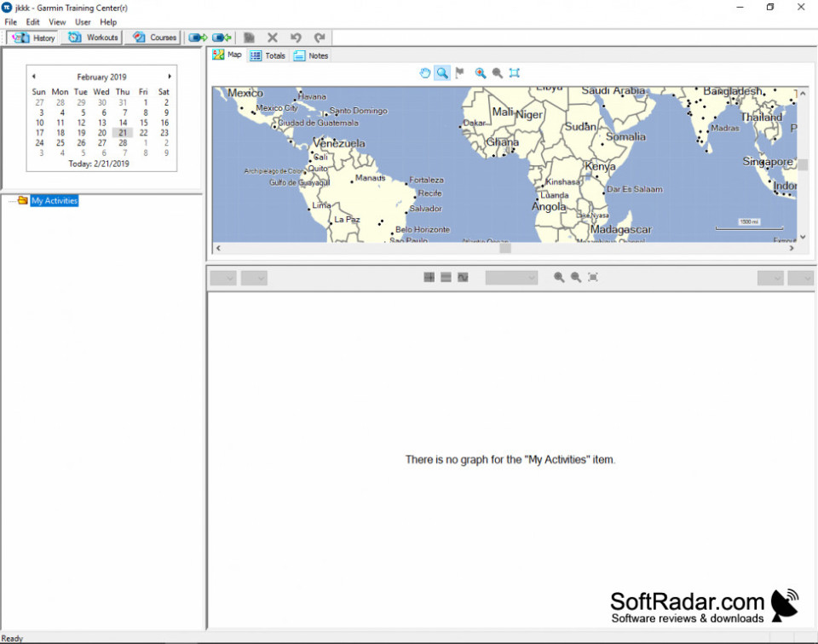Click the Kenya label on the map
The height and width of the screenshot is (644, 818).
[600, 166]
